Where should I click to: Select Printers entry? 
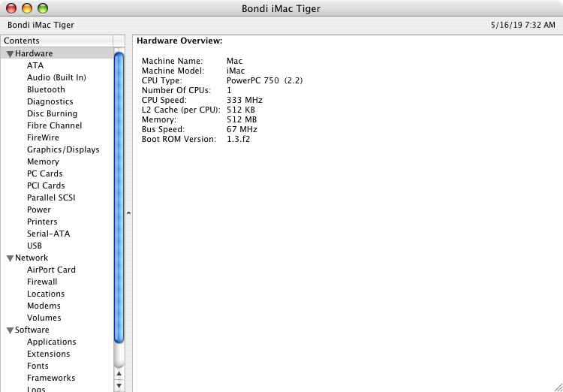(42, 222)
